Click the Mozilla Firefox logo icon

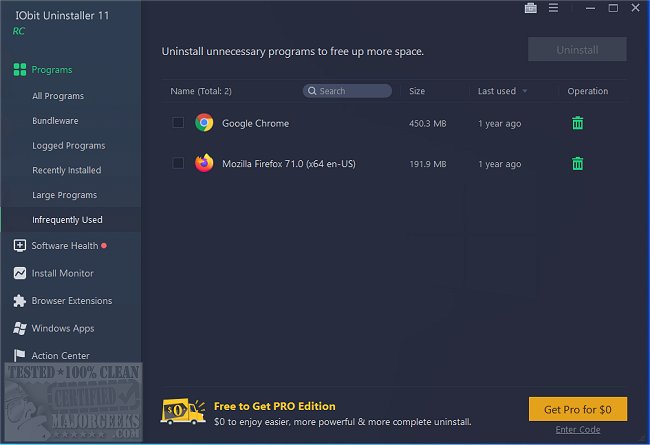tap(204, 163)
